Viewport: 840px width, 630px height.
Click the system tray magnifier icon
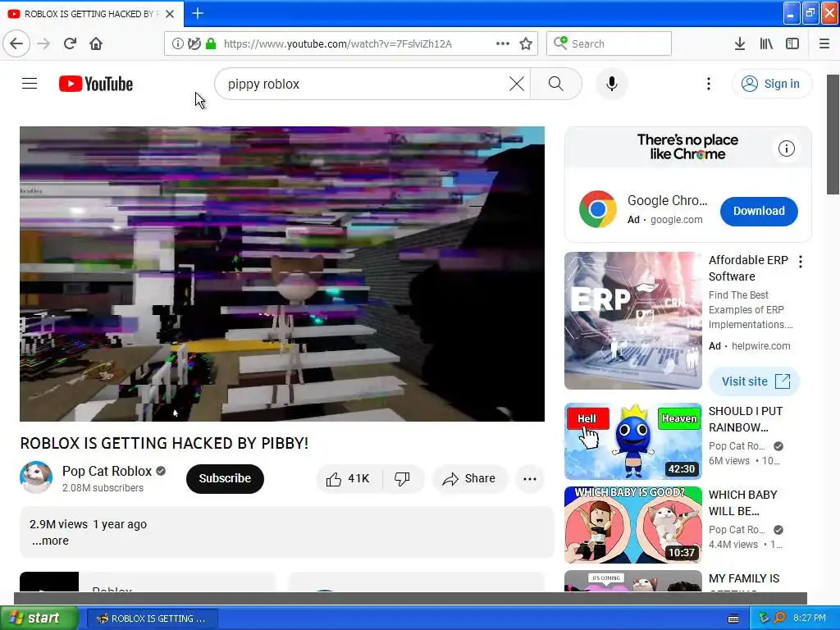coord(779,619)
